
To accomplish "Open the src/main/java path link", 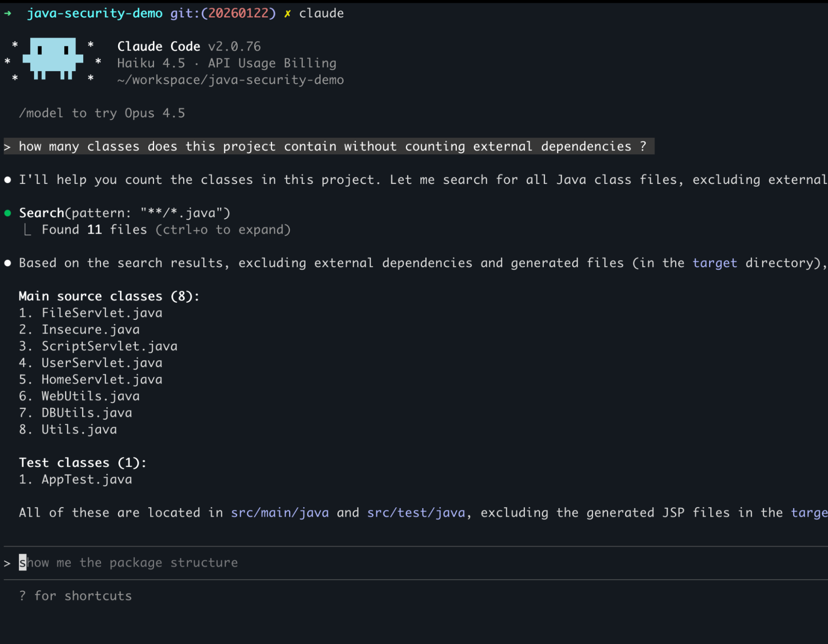I will coord(280,513).
